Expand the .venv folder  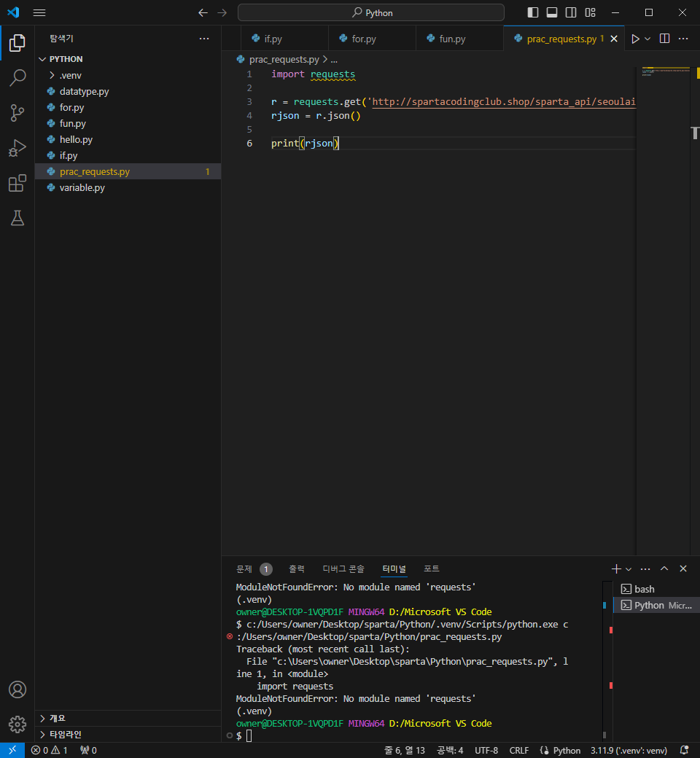128,75
